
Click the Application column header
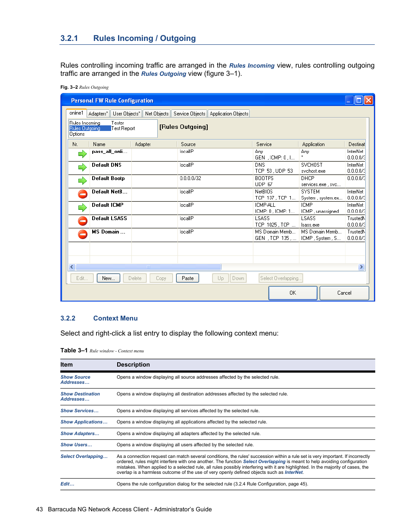[321, 144]
